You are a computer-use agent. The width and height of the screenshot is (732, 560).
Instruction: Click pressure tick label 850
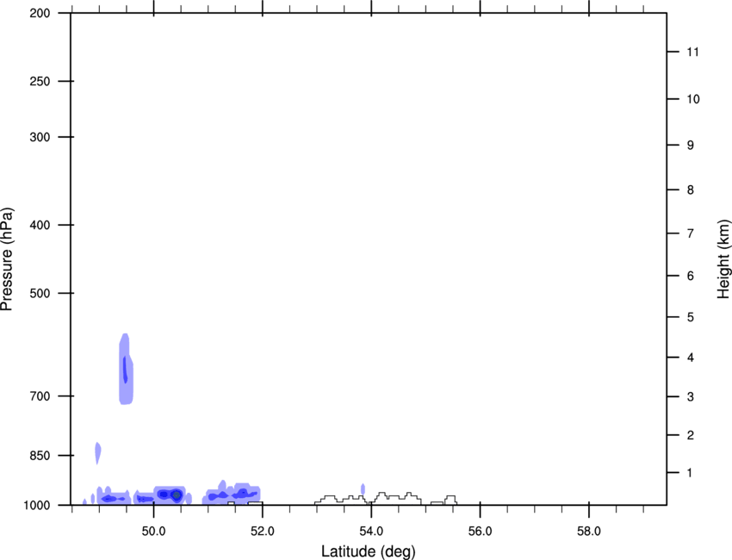[40, 456]
